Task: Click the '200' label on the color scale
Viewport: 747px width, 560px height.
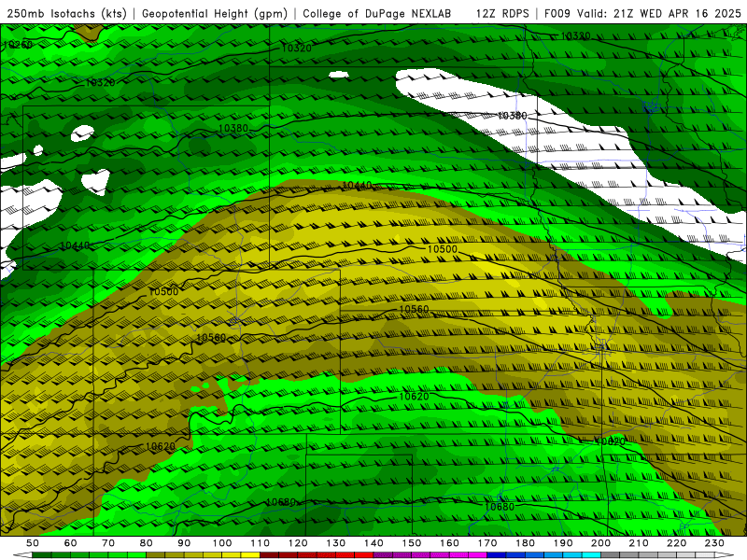Action: 600,543
